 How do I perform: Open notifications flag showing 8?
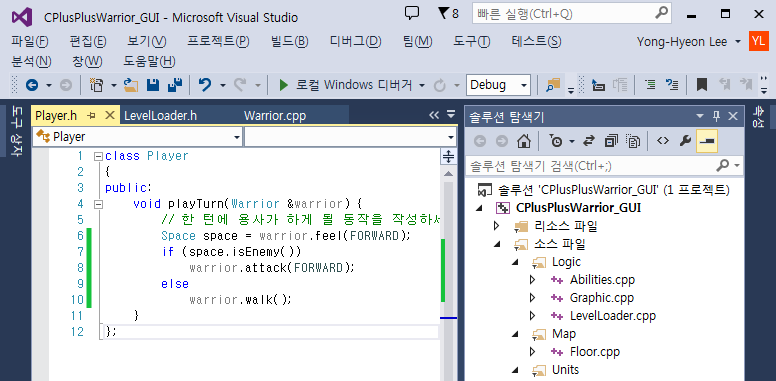(448, 14)
